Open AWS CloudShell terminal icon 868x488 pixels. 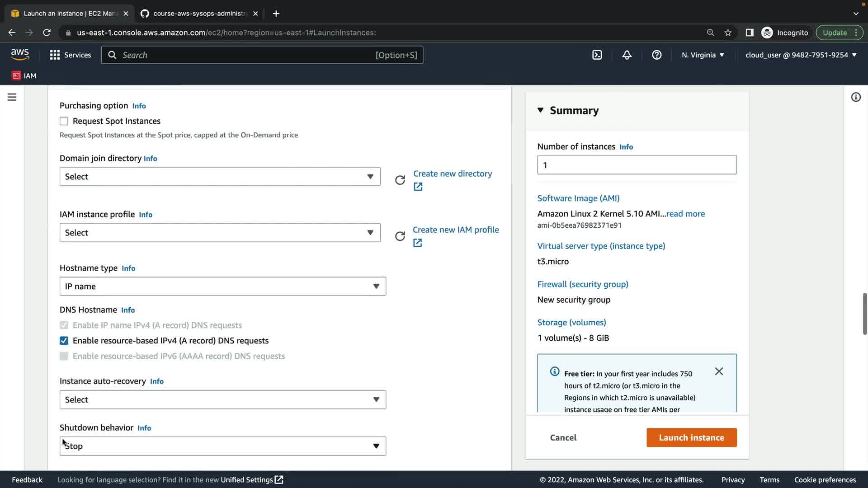point(597,55)
